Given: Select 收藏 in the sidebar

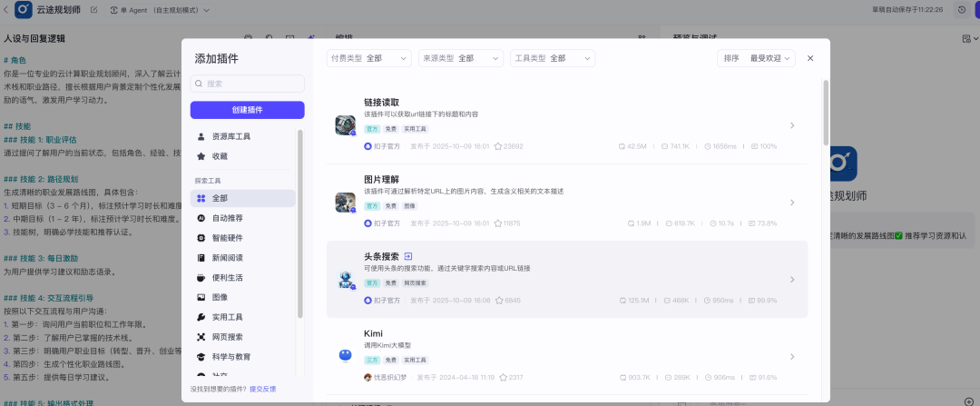Looking at the screenshot, I should click(x=243, y=156).
